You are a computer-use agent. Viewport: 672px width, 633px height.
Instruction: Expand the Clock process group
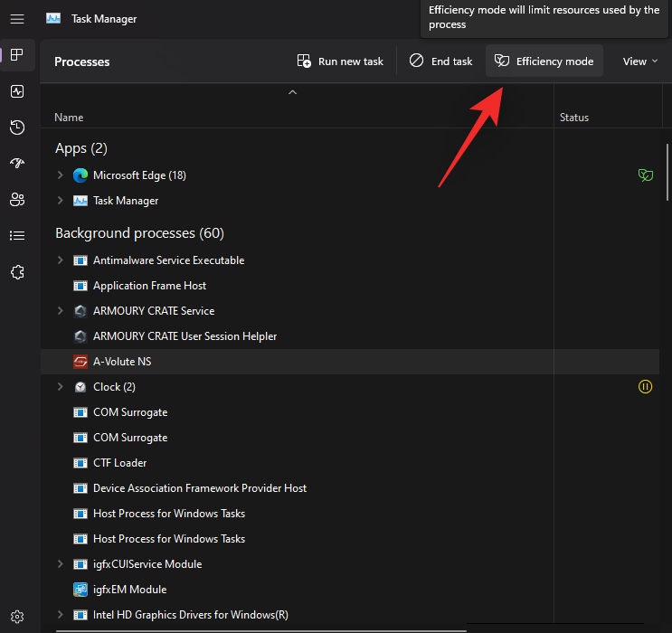pos(61,387)
